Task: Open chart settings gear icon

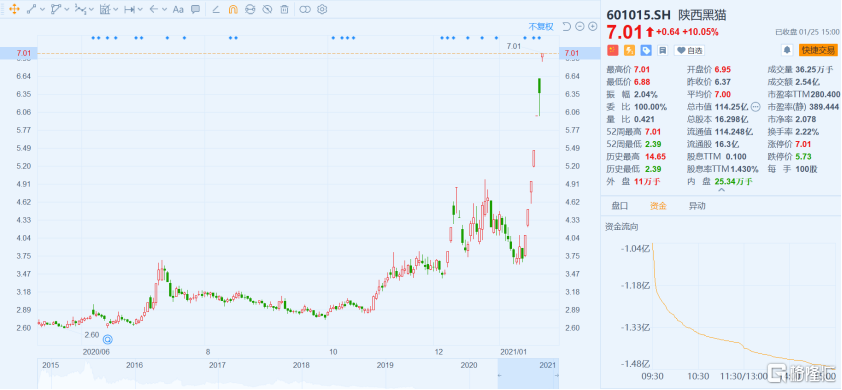Action: pos(322,9)
